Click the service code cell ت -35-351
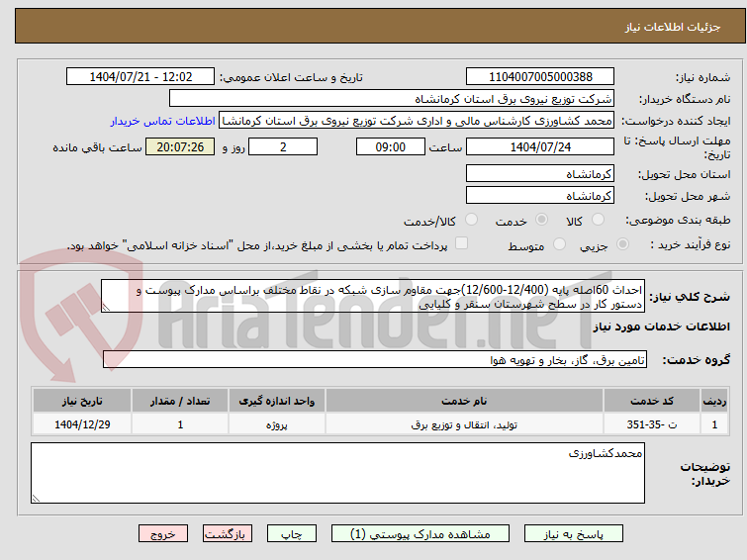This screenshot has width=747, height=560. click(652, 424)
